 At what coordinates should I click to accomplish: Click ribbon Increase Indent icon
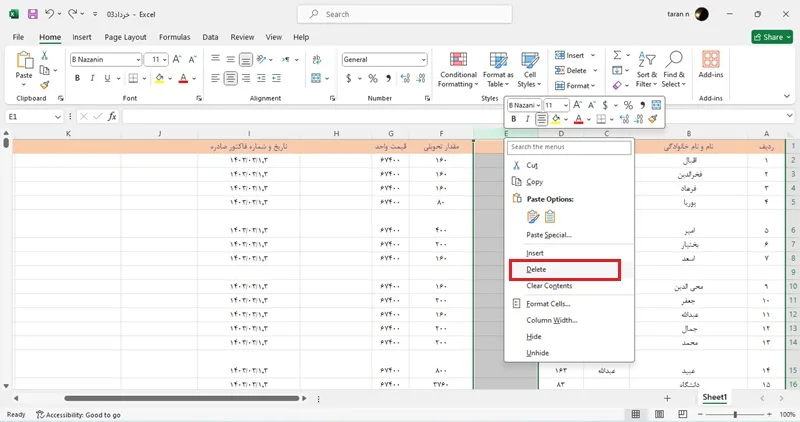coord(277,78)
